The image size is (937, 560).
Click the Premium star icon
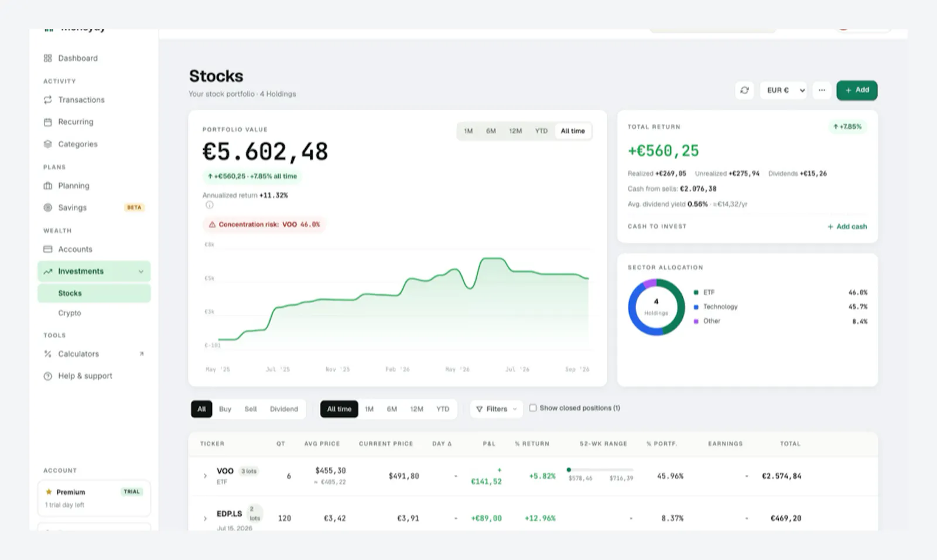pos(49,492)
